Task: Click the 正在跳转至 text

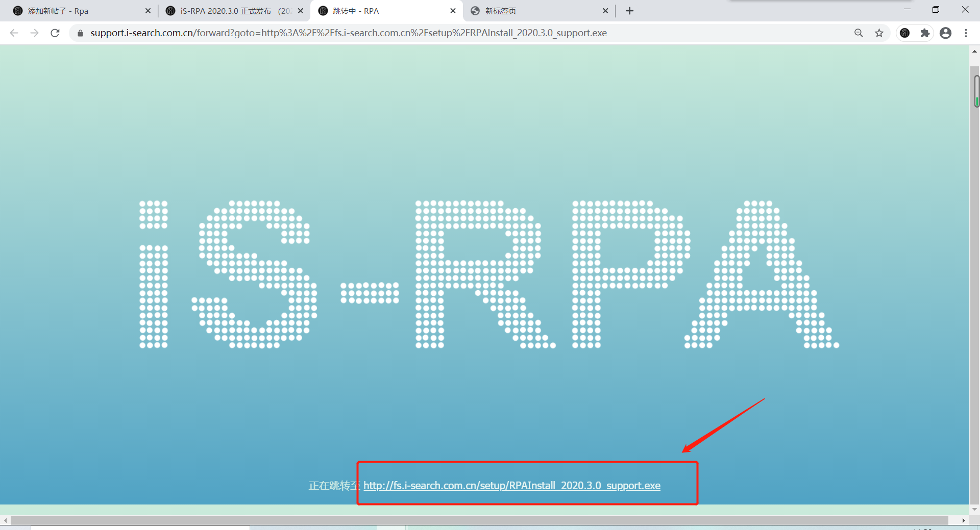Action: coord(334,486)
